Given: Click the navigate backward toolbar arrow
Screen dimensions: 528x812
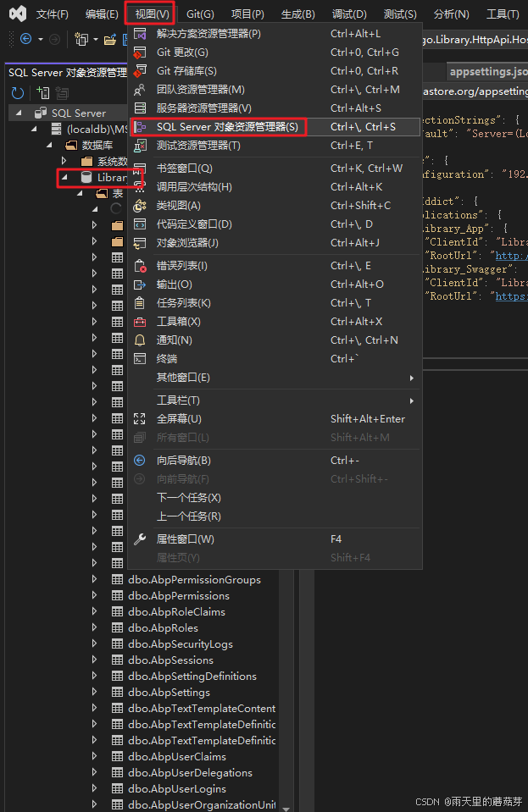Looking at the screenshot, I should click(x=25, y=39).
